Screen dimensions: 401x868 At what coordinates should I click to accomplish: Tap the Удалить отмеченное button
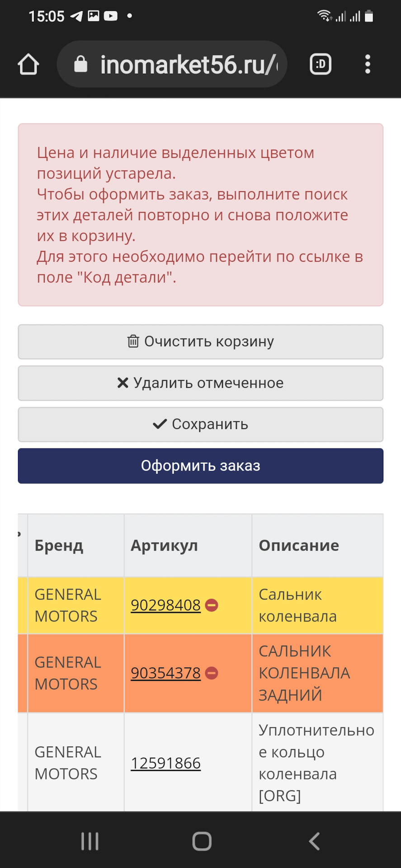click(200, 383)
